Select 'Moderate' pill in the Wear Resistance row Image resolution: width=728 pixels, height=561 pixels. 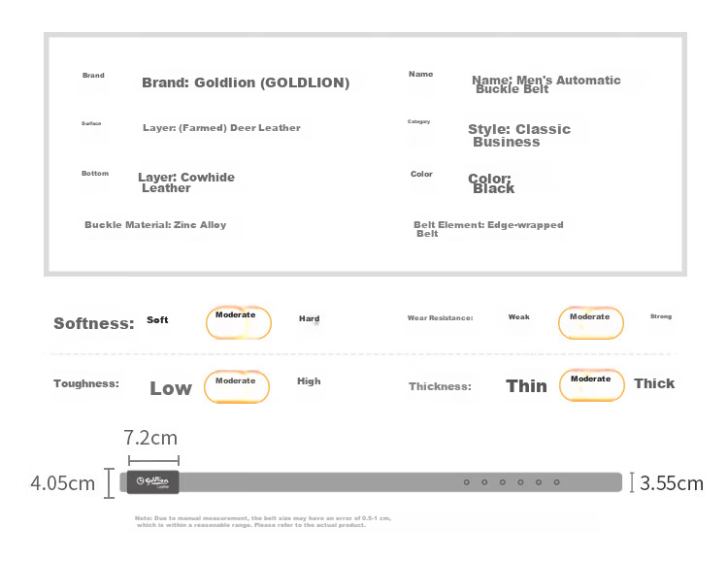click(x=590, y=322)
